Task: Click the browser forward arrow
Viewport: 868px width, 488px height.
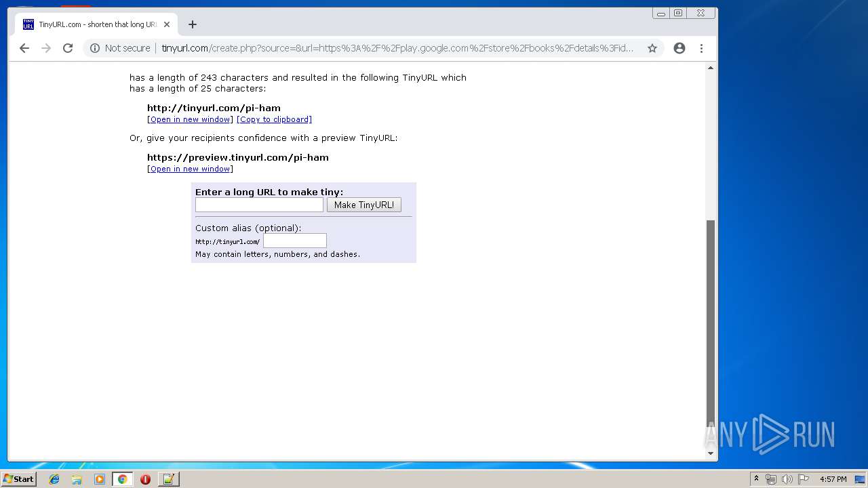Action: click(x=46, y=48)
